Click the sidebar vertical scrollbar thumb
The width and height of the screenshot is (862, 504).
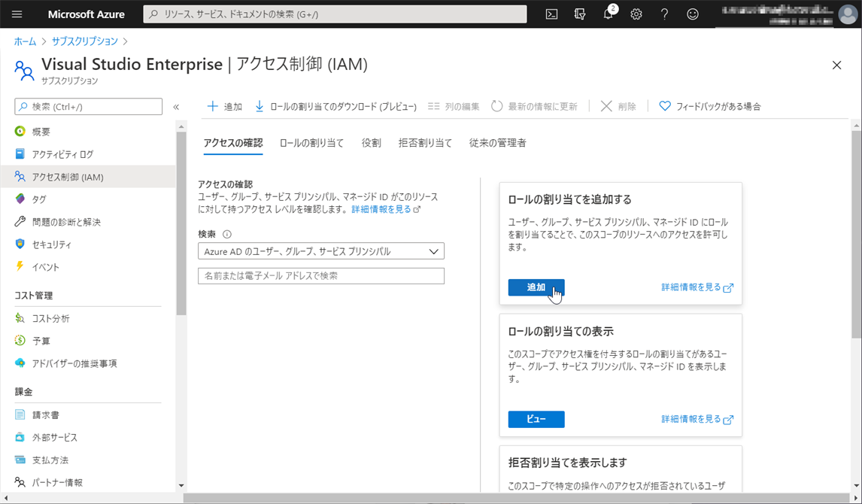coord(181,223)
